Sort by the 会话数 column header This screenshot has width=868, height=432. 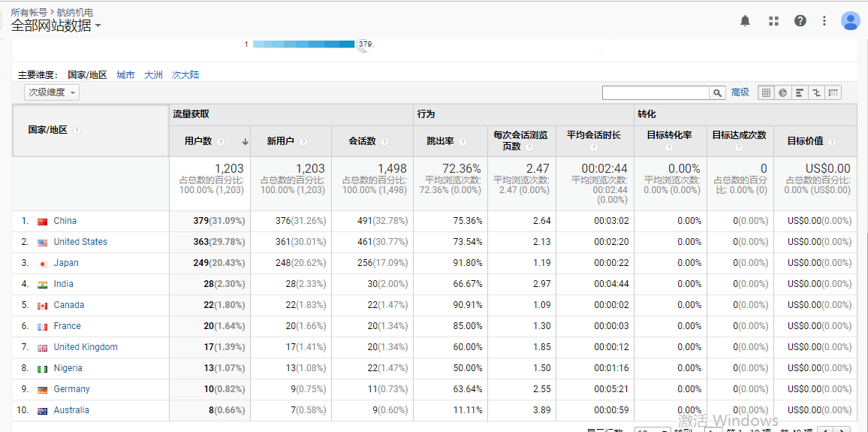pos(362,142)
